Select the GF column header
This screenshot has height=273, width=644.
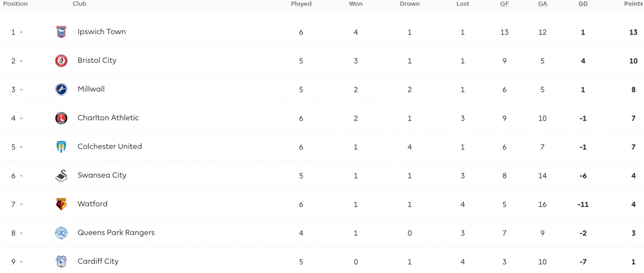coord(504,4)
